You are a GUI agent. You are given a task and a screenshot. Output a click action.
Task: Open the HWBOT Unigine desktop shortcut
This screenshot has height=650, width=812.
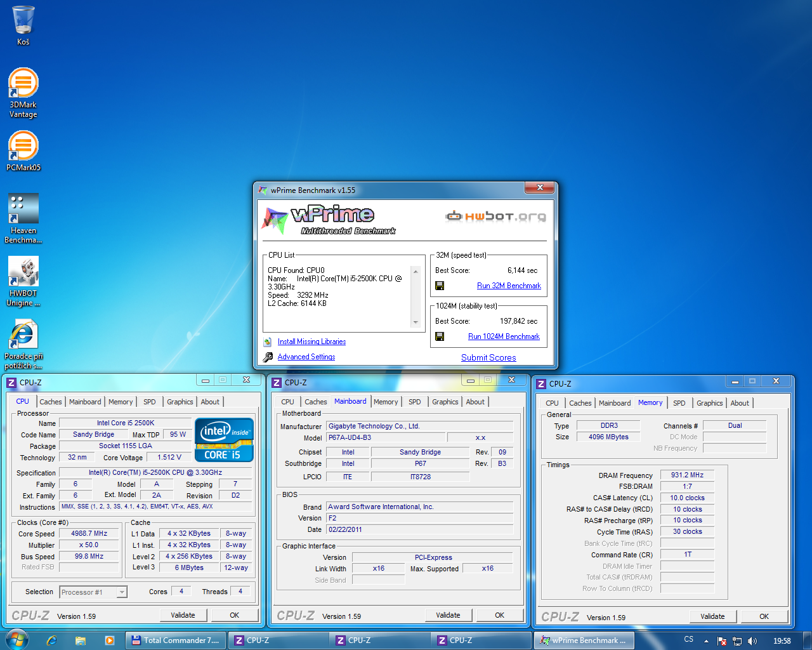(23, 281)
